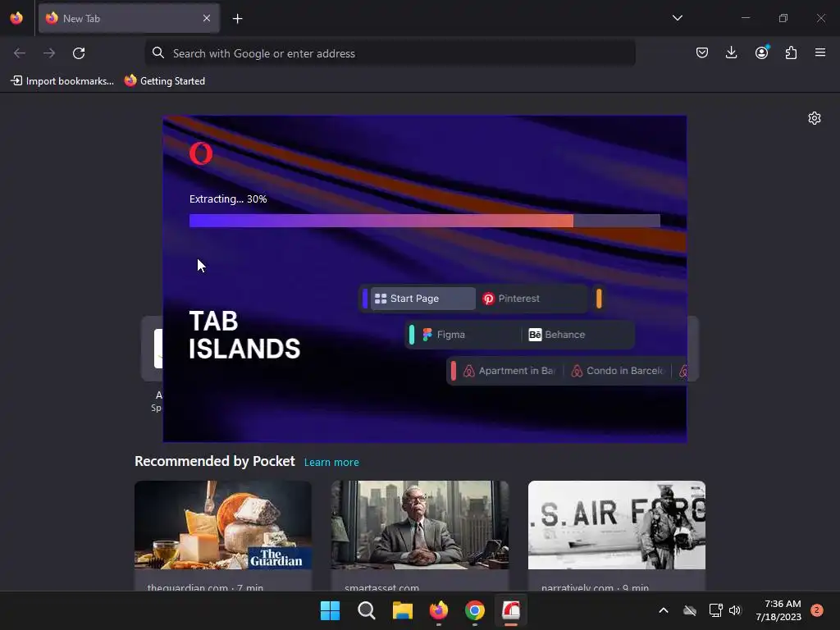Screen dimensions: 840x630
Task: Click the Firefox View icon
Action: pos(16,18)
